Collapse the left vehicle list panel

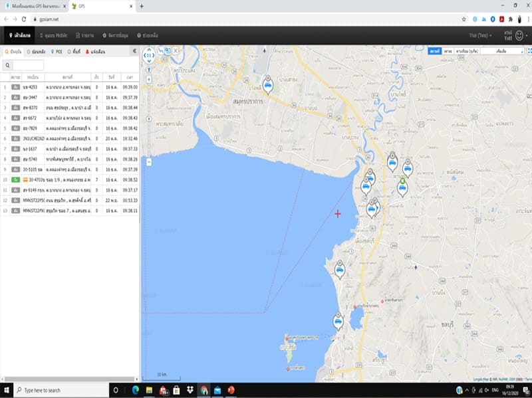(x=134, y=50)
